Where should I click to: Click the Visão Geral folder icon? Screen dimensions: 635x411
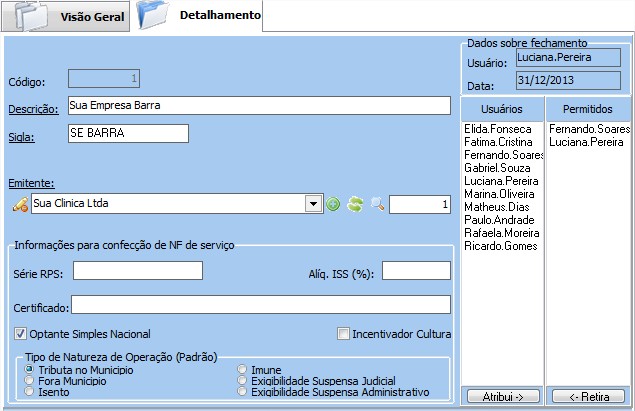28,17
